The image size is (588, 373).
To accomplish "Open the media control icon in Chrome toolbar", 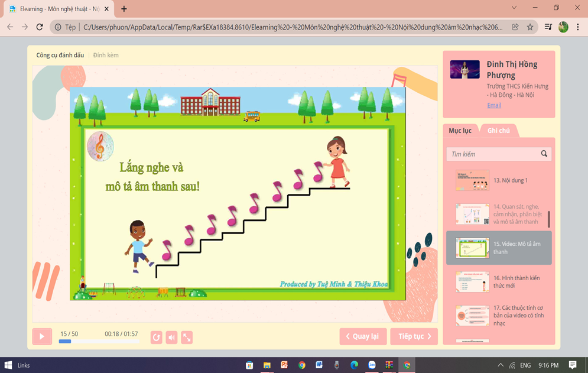I will coord(548,27).
